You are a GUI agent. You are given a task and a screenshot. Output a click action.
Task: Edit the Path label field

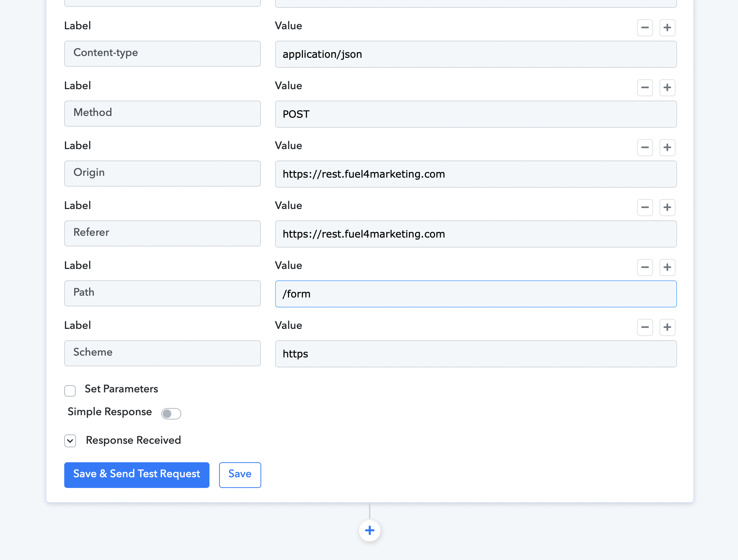(x=162, y=293)
